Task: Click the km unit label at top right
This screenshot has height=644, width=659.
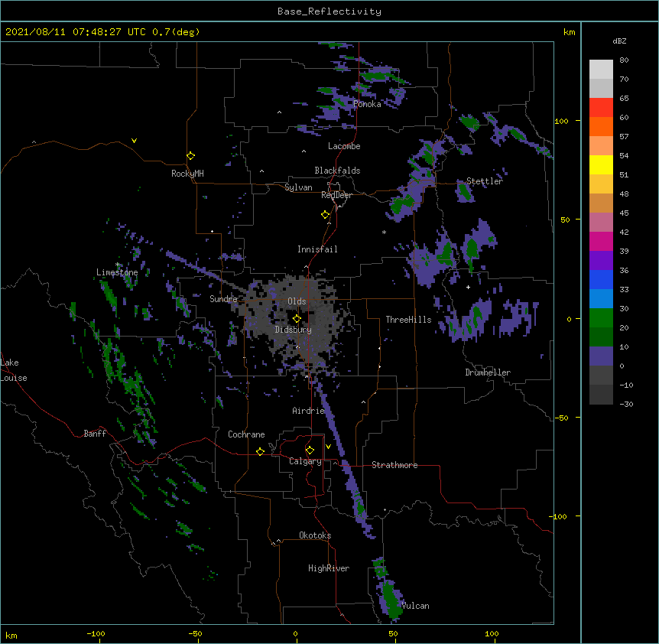Action: 569,32
